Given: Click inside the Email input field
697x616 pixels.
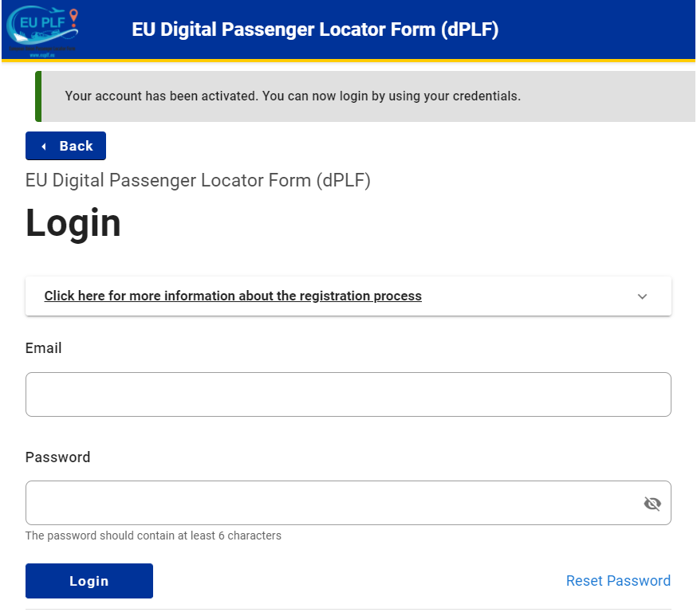Looking at the screenshot, I should click(x=348, y=394).
